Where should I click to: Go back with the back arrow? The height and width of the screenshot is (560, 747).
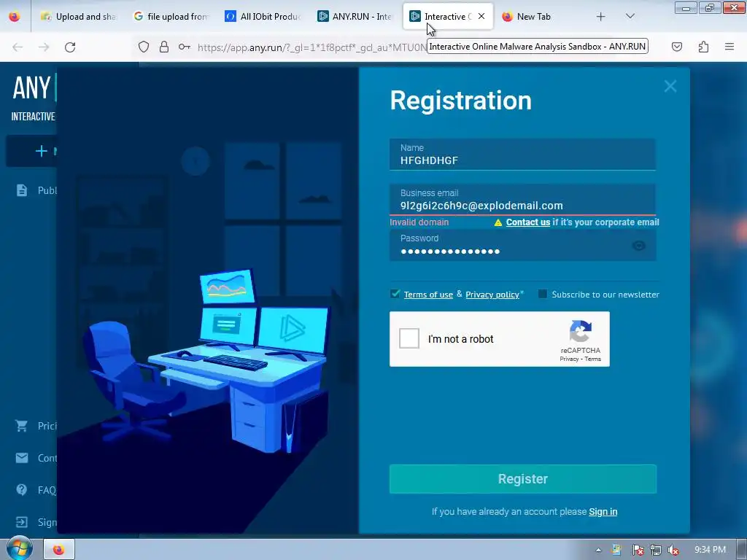[18, 47]
